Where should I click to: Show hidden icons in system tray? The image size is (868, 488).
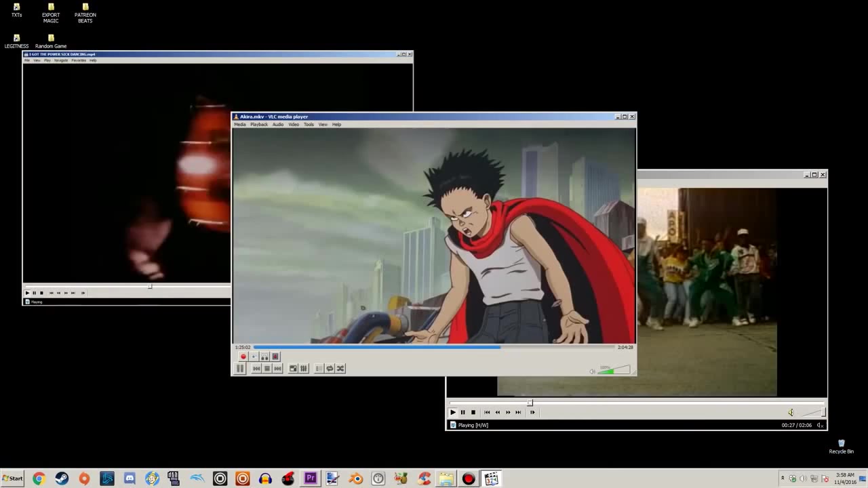[x=783, y=479]
